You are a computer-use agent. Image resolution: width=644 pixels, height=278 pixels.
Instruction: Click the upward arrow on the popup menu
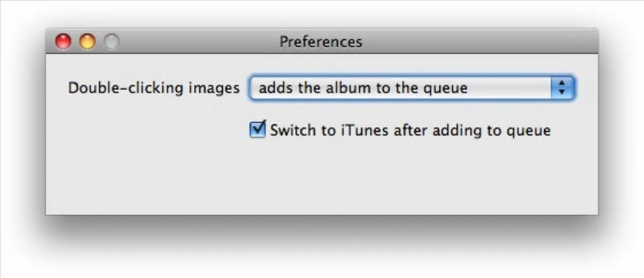tap(561, 84)
